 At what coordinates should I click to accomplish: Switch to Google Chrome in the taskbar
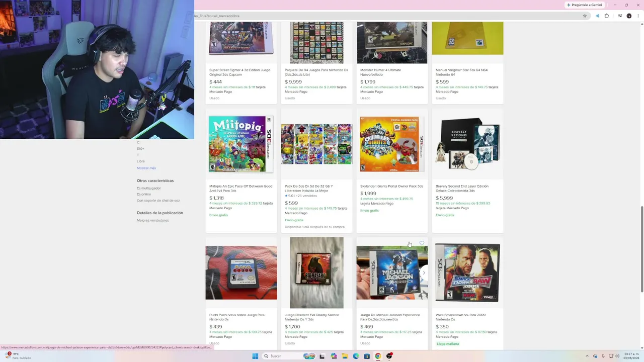click(378, 356)
